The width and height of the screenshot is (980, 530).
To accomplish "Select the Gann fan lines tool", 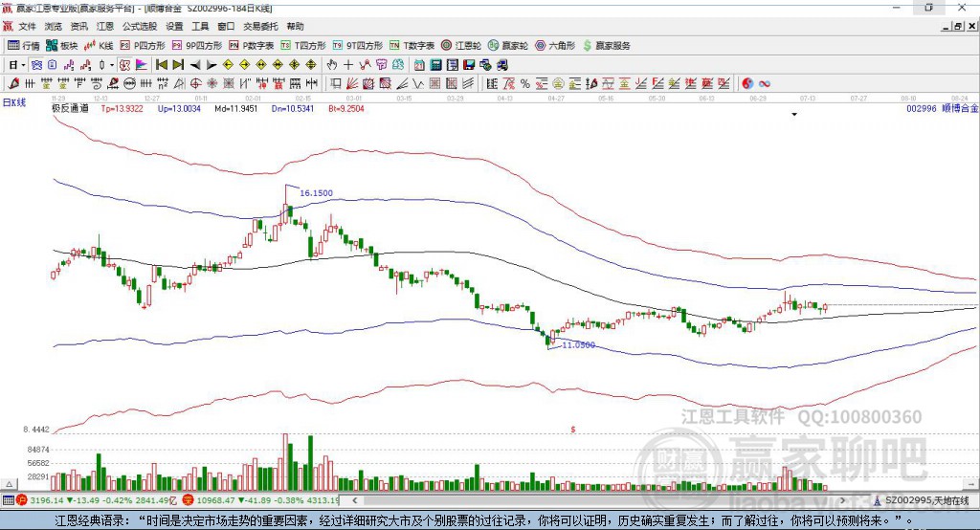I will (x=352, y=84).
